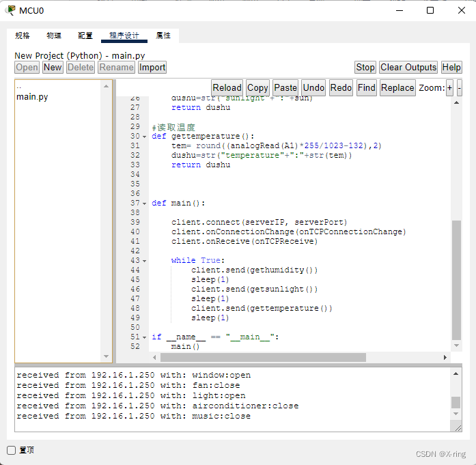Viewport: 476px width, 465px height.
Task: Switch to the 属性 tab
Action: (x=163, y=36)
